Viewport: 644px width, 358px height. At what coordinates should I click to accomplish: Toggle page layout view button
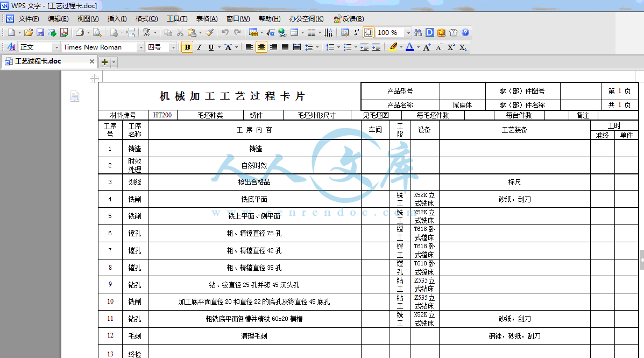coord(369,32)
